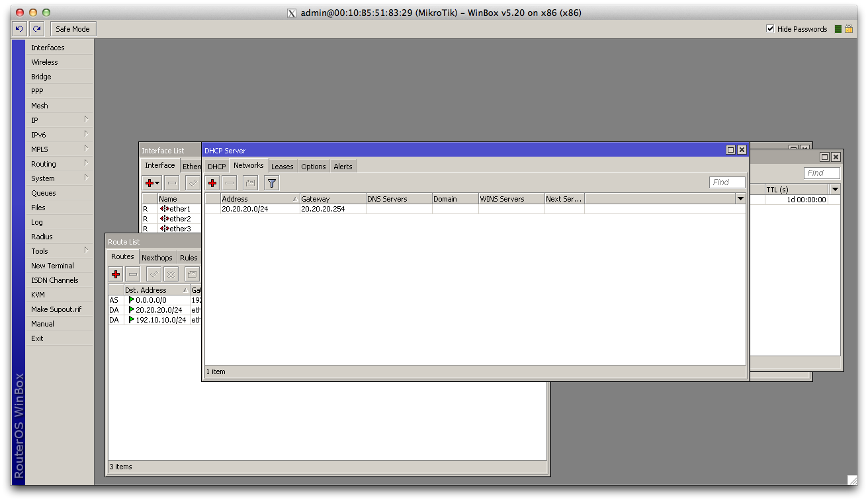The height and width of the screenshot is (501, 868).
Task: Sort by Address column header in DHCP Server
Action: 260,199
